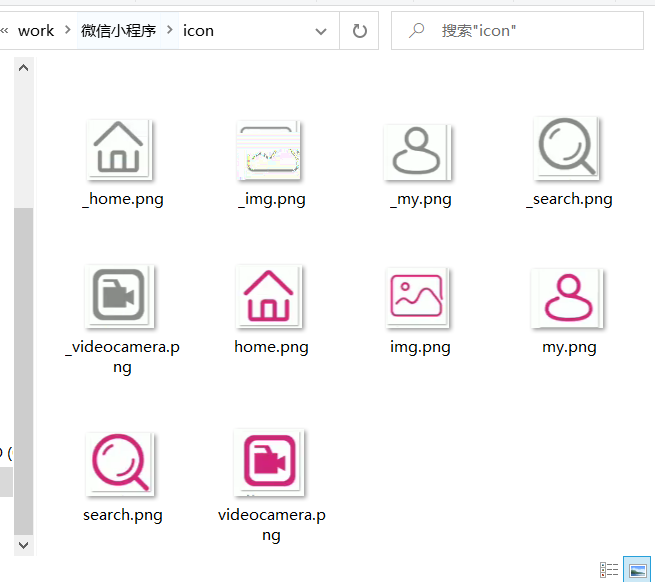This screenshot has width=655, height=582.
Task: Click the _search.png file name
Action: coord(569,199)
